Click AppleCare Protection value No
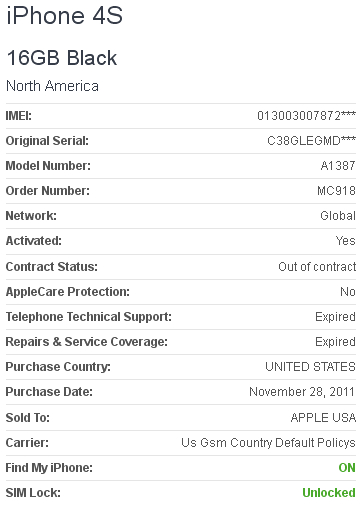 click(x=348, y=292)
